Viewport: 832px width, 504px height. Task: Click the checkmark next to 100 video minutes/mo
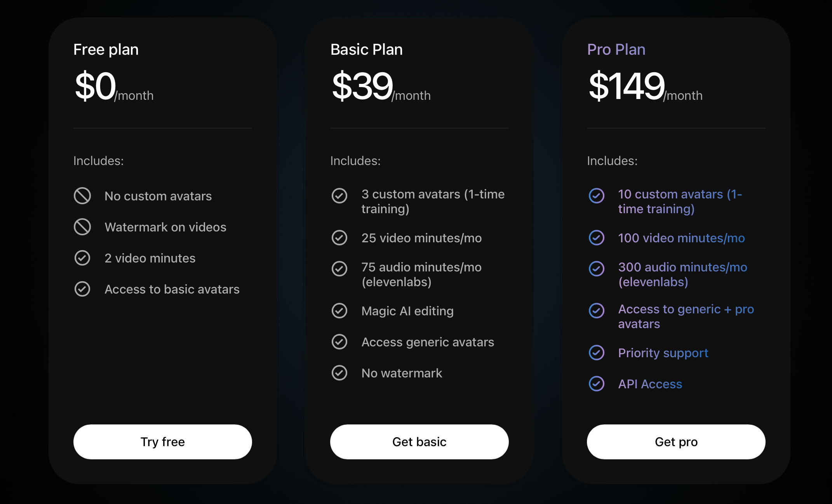(x=597, y=238)
